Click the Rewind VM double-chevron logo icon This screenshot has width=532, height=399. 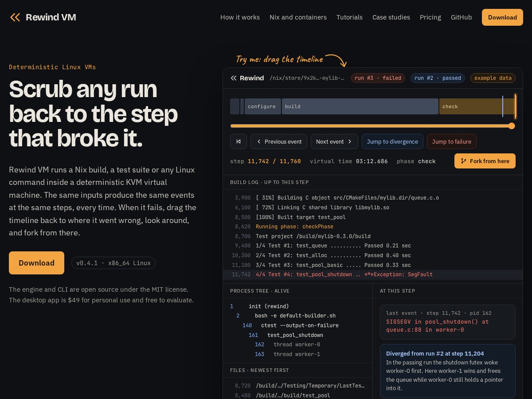[15, 17]
